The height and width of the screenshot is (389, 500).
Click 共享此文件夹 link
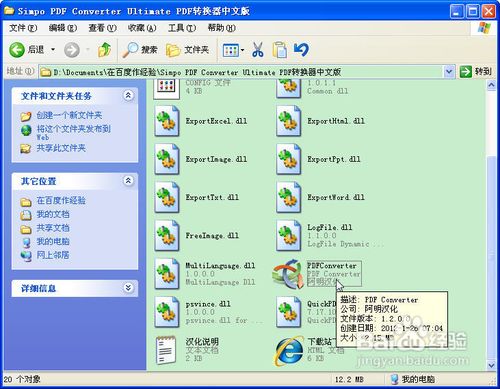click(x=61, y=148)
